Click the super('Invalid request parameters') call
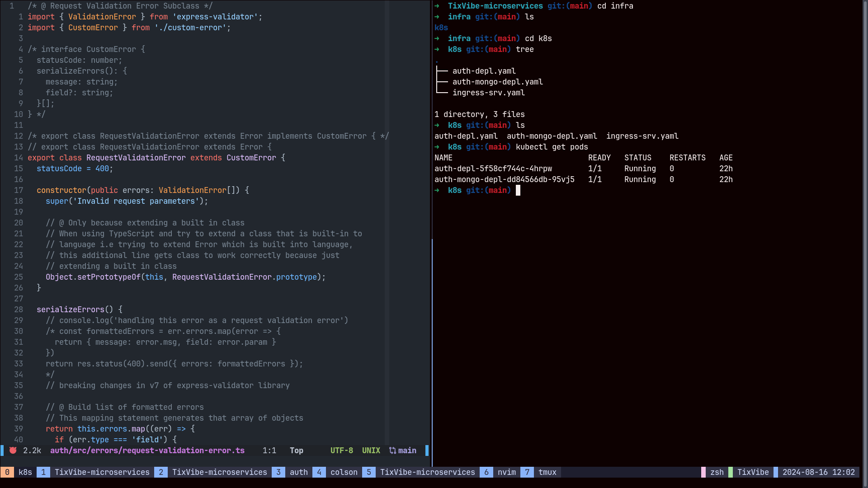Viewport: 868px width, 488px height. click(127, 201)
